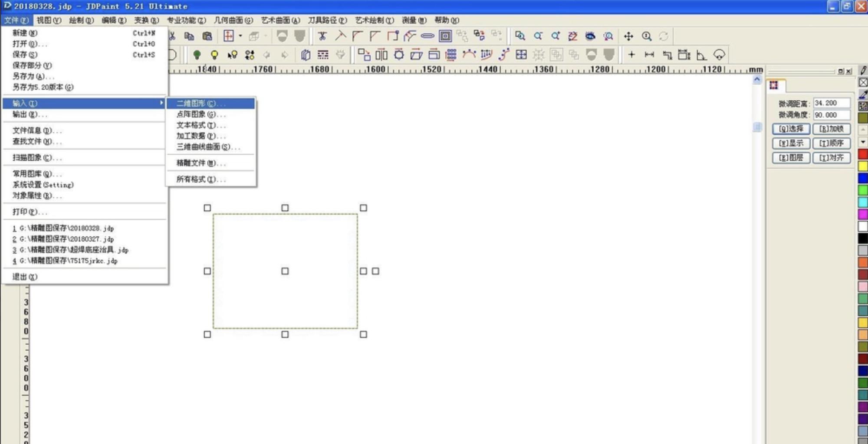Open the 刀具路径 menu in menu bar
This screenshot has width=868, height=444.
[x=327, y=20]
